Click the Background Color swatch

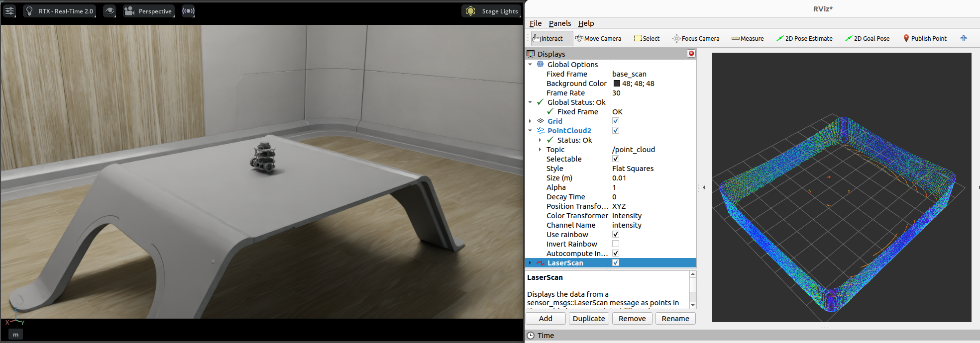coord(617,84)
